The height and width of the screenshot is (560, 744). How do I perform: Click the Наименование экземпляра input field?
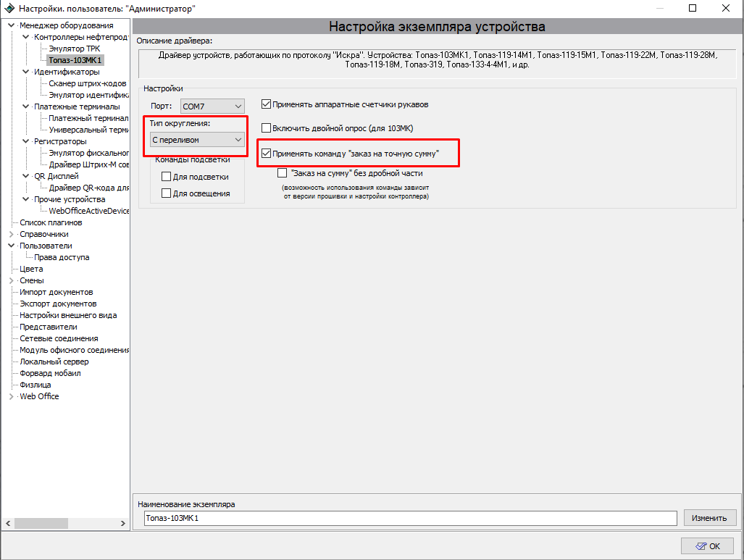pyautogui.click(x=411, y=518)
